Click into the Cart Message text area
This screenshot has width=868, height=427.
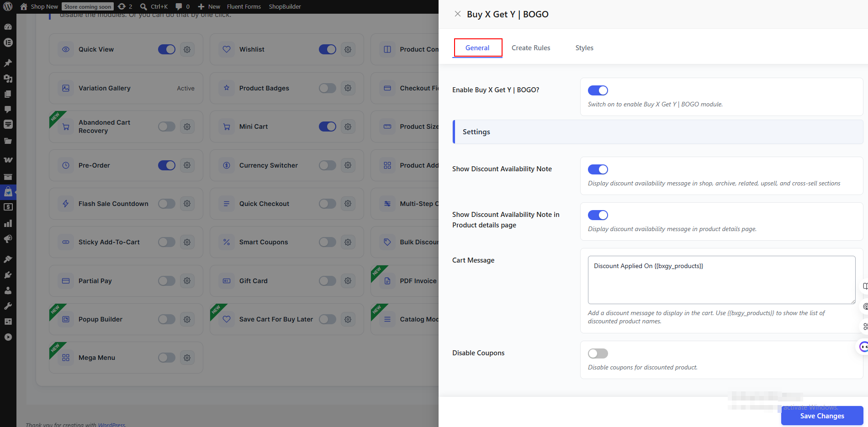point(721,280)
